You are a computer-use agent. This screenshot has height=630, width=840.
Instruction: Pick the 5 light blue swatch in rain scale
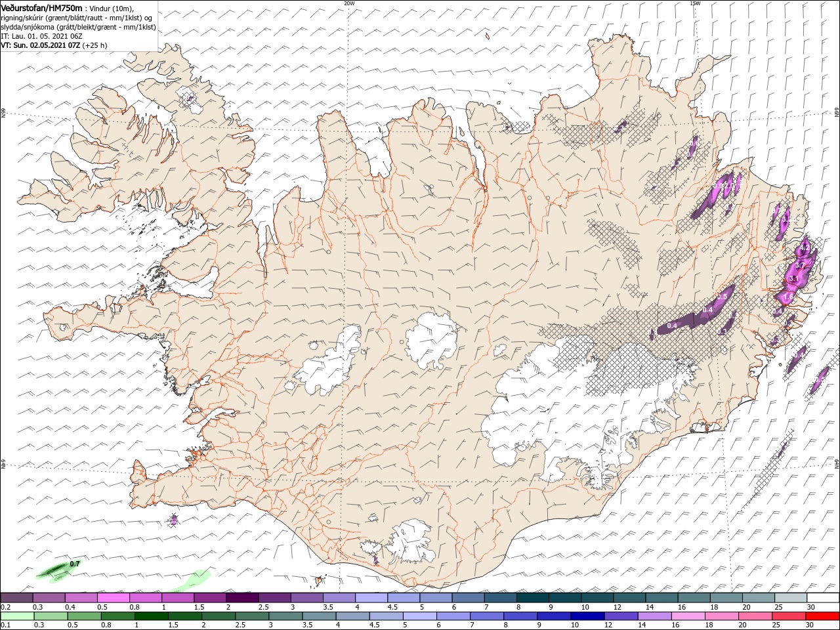coord(420,616)
